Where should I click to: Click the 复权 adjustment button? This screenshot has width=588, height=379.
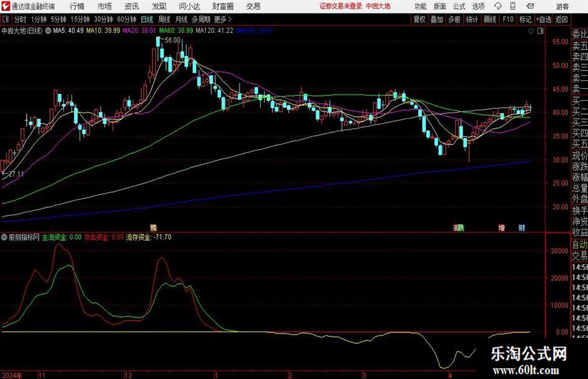pos(419,19)
